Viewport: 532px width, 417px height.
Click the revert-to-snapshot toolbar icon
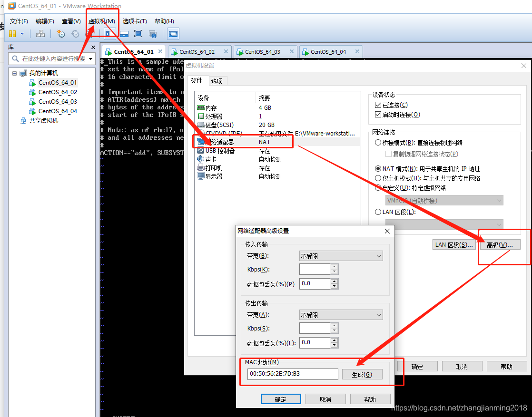(x=75, y=34)
